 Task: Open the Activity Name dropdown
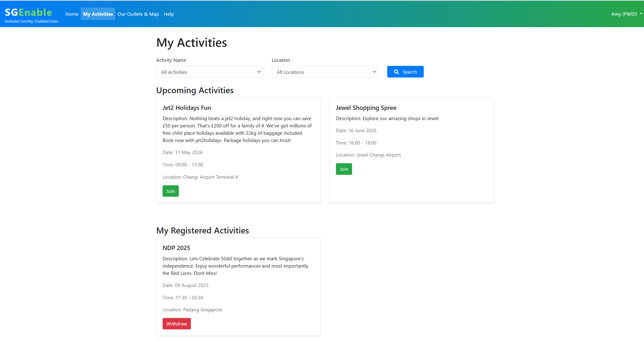click(x=209, y=72)
